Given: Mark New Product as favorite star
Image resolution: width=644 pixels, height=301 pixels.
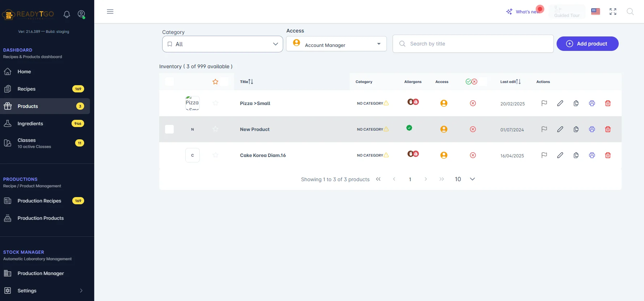Looking at the screenshot, I should click(216, 129).
